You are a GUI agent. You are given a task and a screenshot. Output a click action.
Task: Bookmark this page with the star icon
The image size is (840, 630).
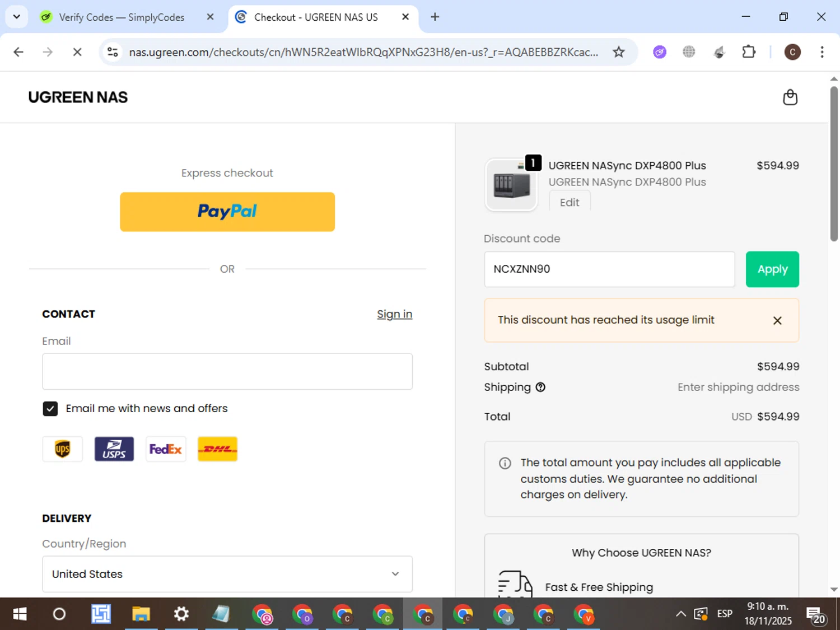tap(618, 52)
